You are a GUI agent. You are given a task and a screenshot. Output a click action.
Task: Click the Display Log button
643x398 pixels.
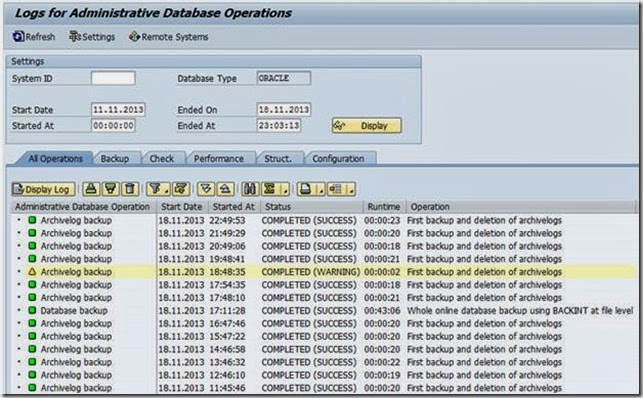click(x=43, y=189)
